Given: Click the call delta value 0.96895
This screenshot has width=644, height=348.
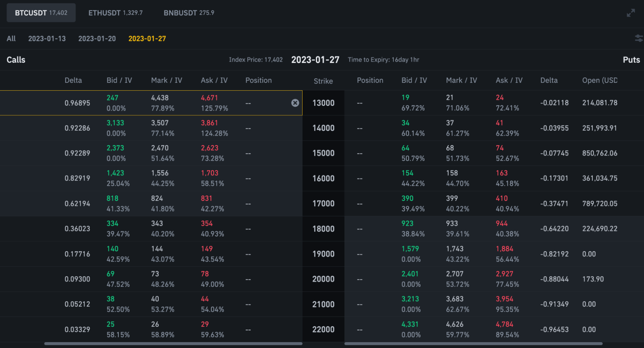Looking at the screenshot, I should coord(77,103).
